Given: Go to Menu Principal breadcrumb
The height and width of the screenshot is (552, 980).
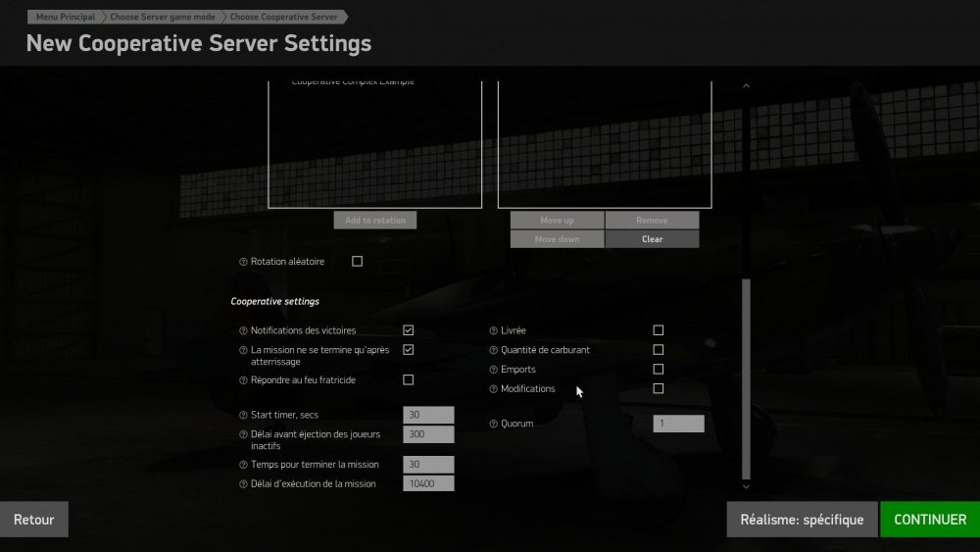Looking at the screenshot, I should point(65,17).
